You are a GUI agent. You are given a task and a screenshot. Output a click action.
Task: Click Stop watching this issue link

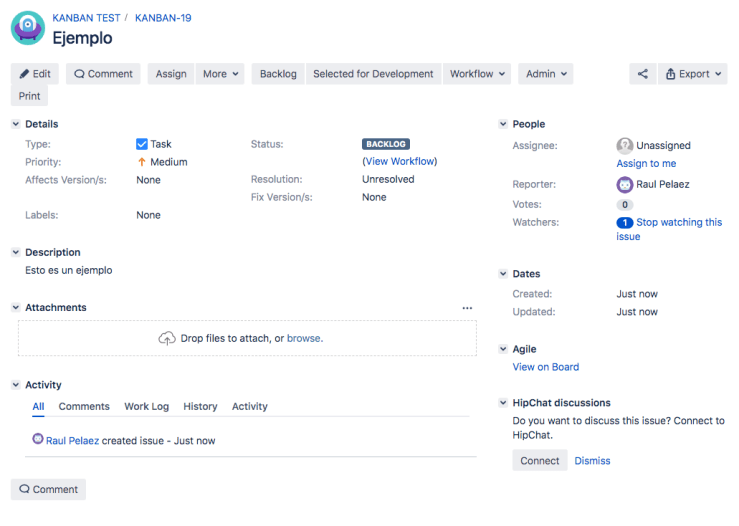678,223
